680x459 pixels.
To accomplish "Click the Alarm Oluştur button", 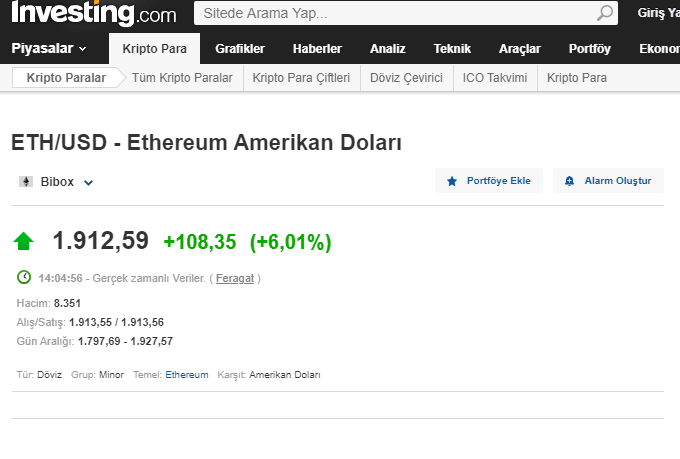I will [608, 181].
